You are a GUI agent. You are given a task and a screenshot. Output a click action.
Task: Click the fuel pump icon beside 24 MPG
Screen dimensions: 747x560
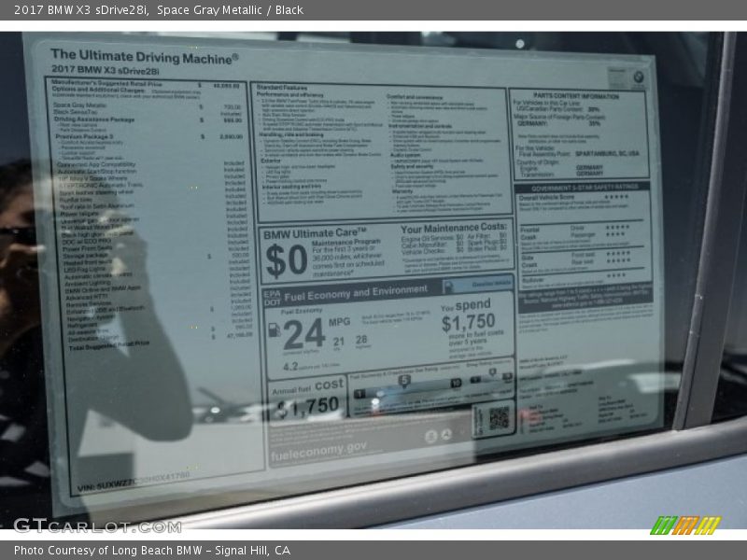[275, 331]
